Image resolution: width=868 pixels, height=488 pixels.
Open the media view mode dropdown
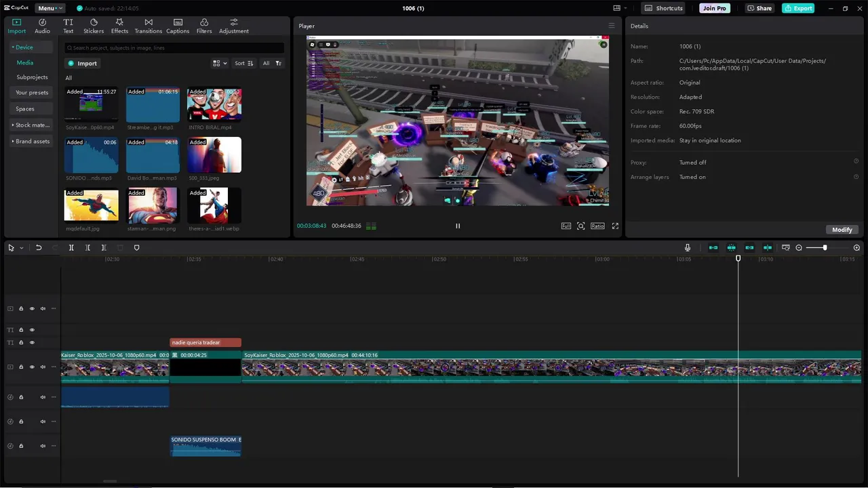(x=220, y=63)
